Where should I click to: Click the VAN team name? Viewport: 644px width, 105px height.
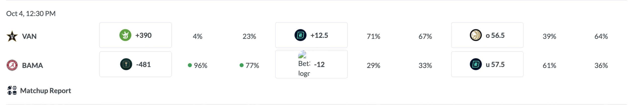(29, 36)
